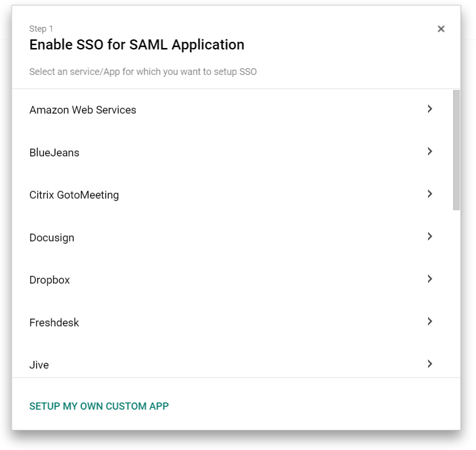Click the Step 1 heading text

38,29
